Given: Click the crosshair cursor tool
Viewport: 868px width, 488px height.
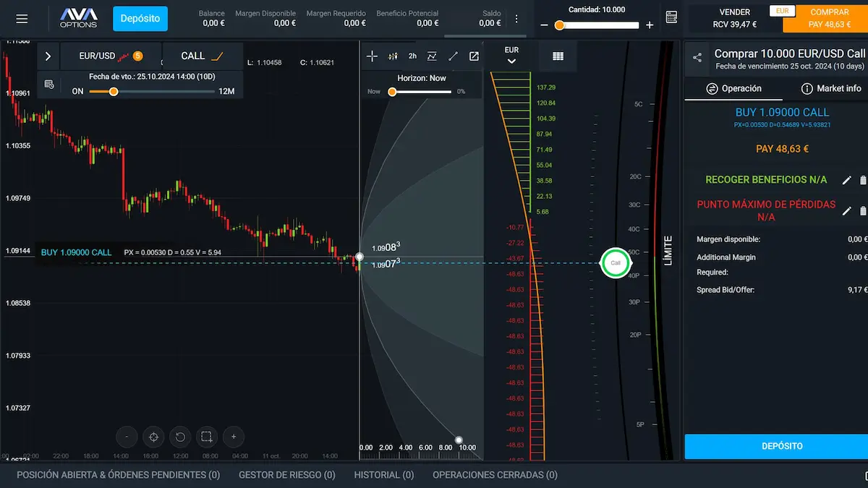Looking at the screenshot, I should tap(372, 56).
